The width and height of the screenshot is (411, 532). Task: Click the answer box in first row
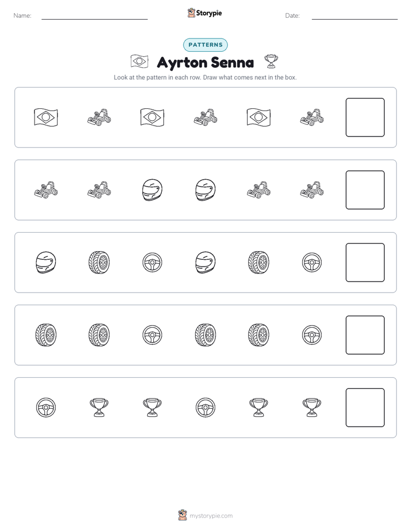point(365,117)
